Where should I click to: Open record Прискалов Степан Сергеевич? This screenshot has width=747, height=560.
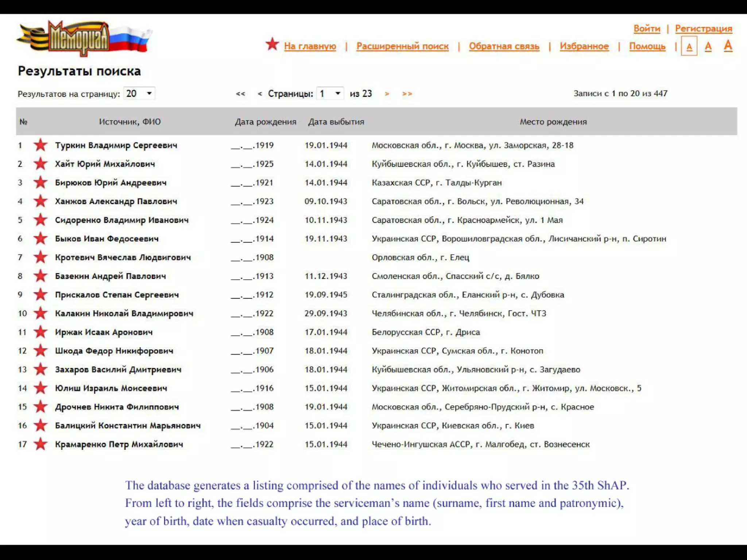(117, 295)
